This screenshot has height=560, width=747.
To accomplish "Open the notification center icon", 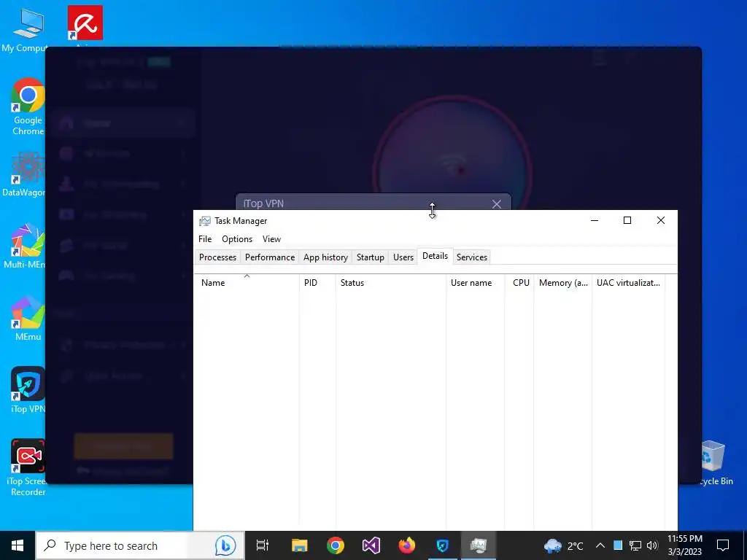I will pos(723,545).
